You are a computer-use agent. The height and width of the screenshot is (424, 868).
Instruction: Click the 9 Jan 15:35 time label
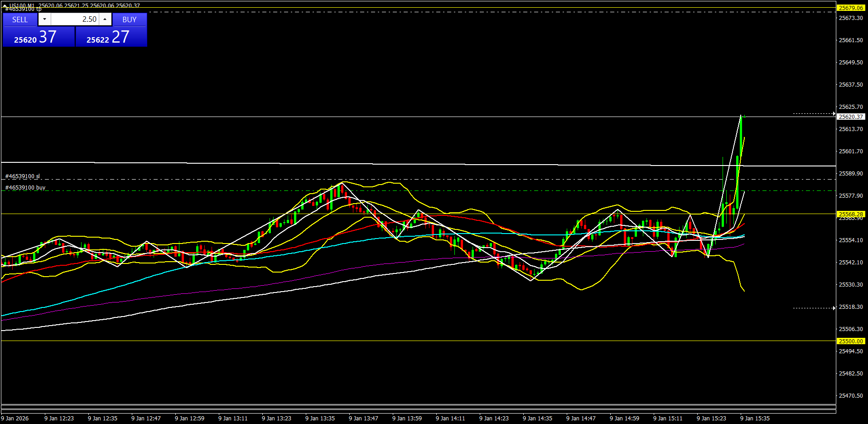pos(755,419)
